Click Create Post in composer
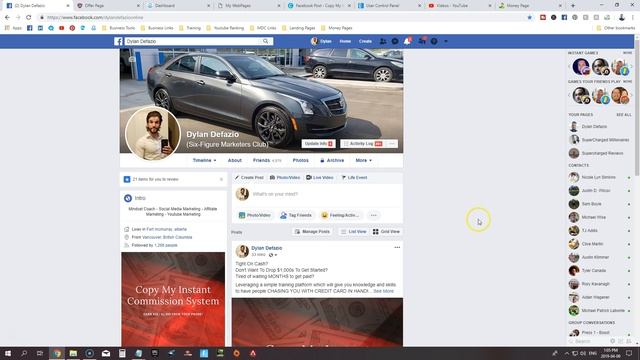 click(249, 178)
